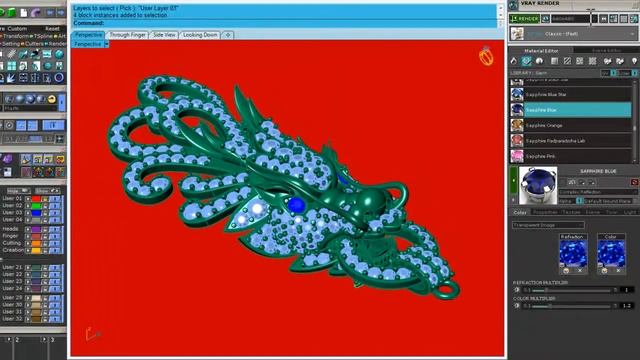Screen dimensions: 640x360
Task: Toggle the lock icon on User 01 layer
Action: click(x=45, y=199)
